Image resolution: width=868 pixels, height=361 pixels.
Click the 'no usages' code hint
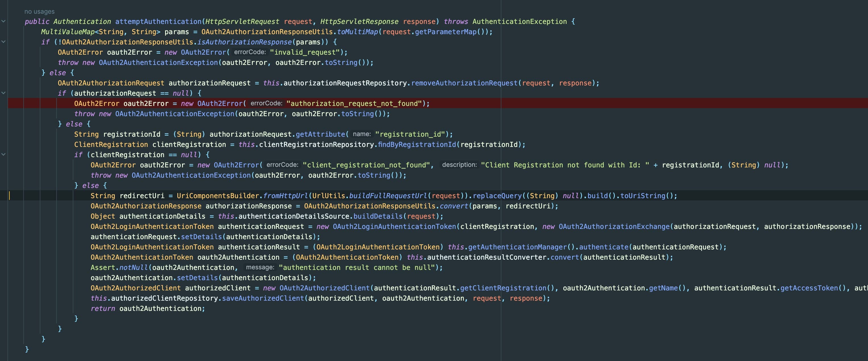point(39,11)
